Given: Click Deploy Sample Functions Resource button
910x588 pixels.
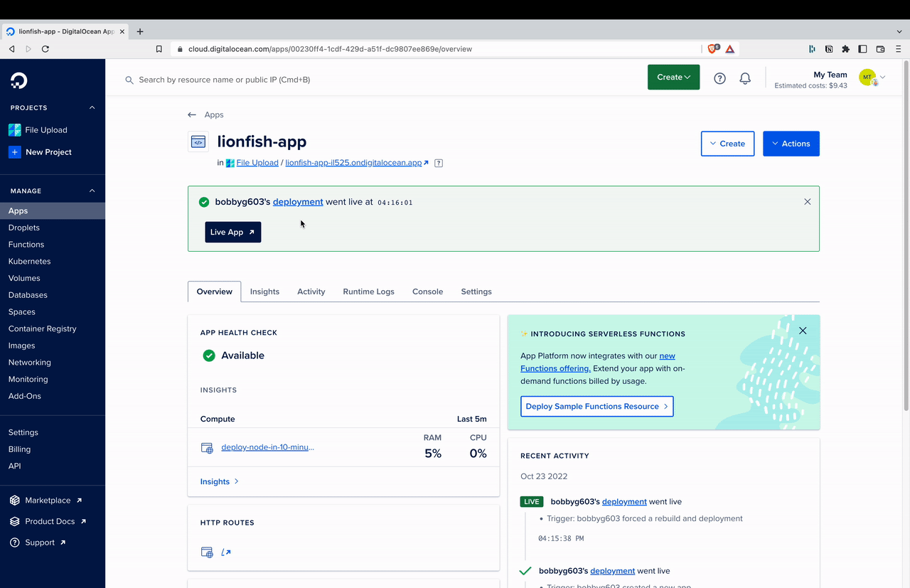Looking at the screenshot, I should pyautogui.click(x=596, y=407).
